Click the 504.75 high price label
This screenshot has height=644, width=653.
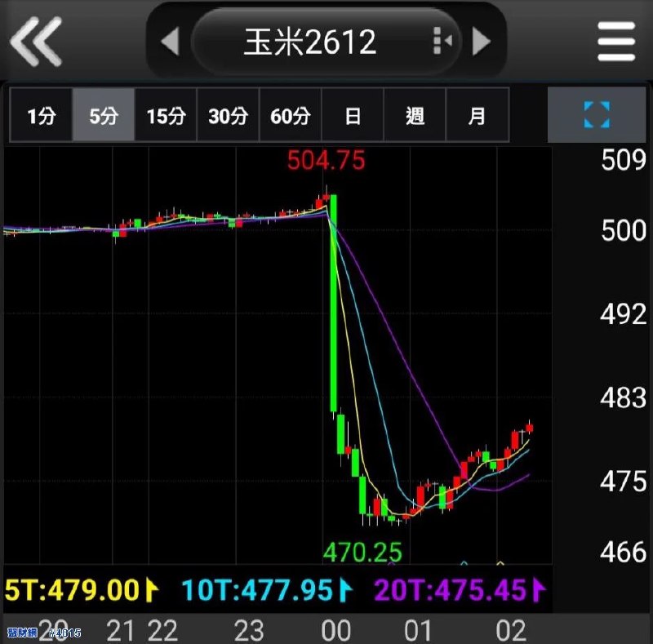pyautogui.click(x=326, y=160)
